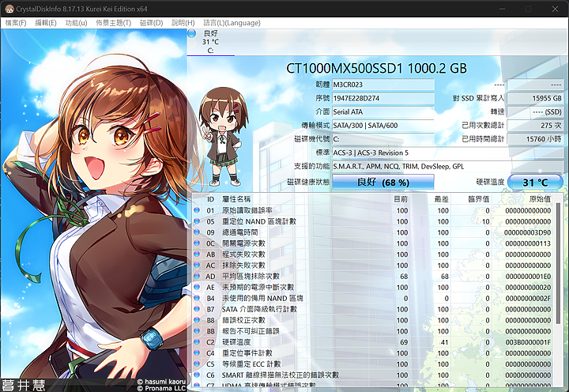Click the total host writes value 15955 GB

[535, 98]
